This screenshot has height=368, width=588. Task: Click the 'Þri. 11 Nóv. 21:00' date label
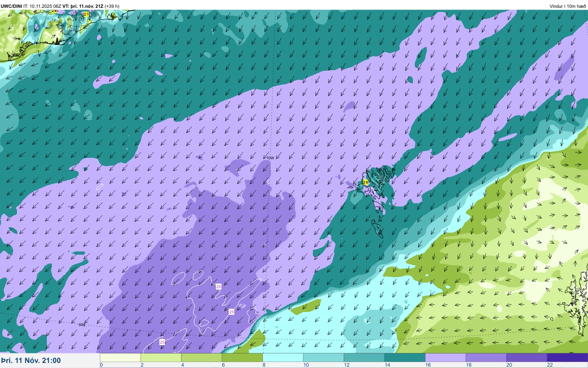click(31, 361)
